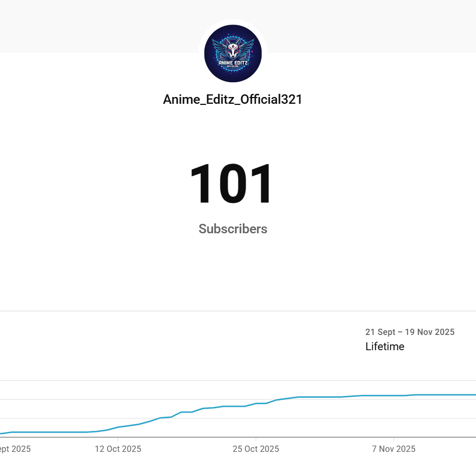Click the 101 subscriber count
476x476 pixels.
pos(231,183)
